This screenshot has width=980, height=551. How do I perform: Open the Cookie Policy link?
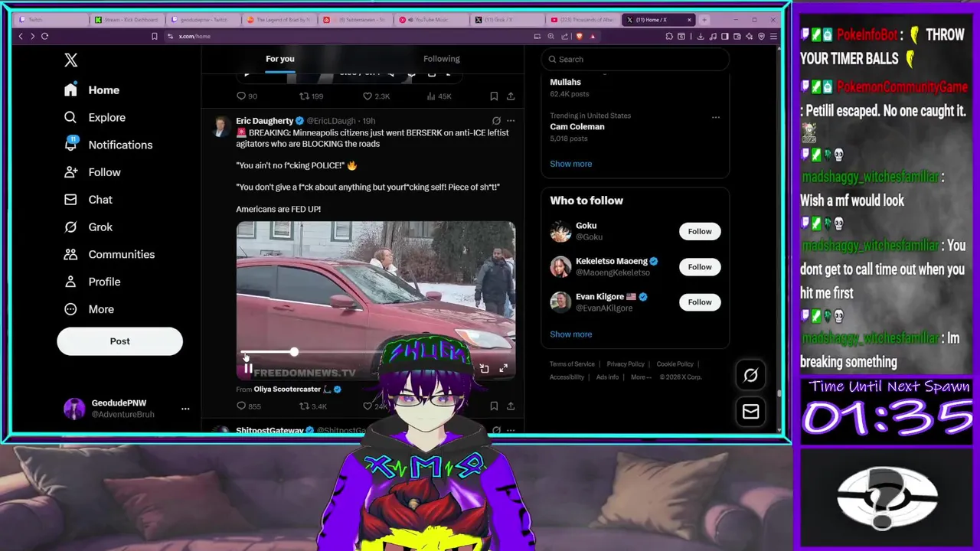point(675,364)
